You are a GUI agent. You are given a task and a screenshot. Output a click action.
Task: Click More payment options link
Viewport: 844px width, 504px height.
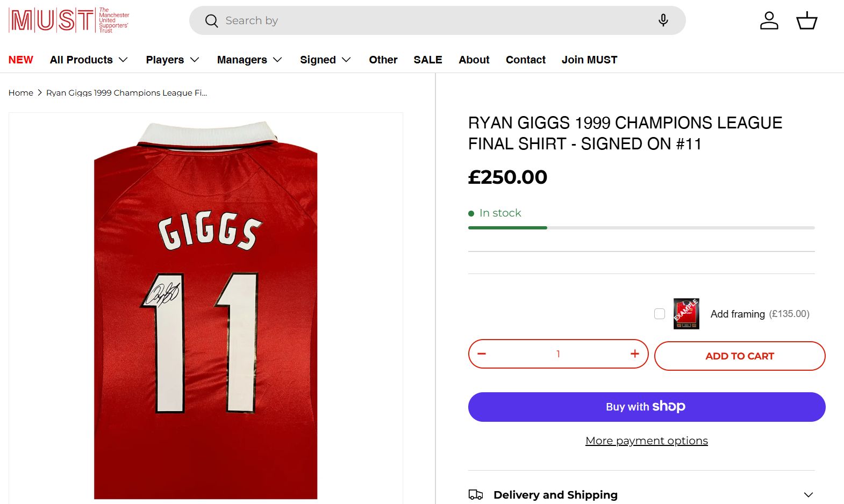tap(646, 441)
